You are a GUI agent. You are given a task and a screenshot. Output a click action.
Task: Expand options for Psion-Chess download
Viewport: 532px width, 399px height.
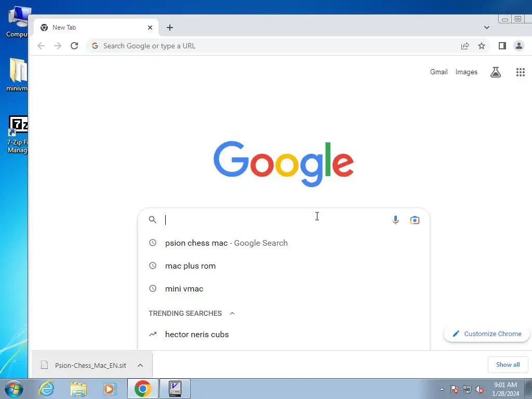tap(140, 365)
